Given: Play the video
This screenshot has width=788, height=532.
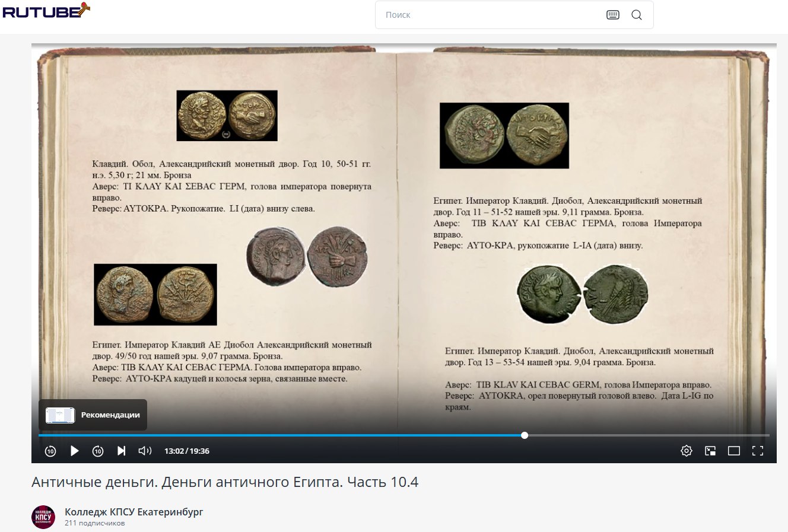Looking at the screenshot, I should coord(74,451).
